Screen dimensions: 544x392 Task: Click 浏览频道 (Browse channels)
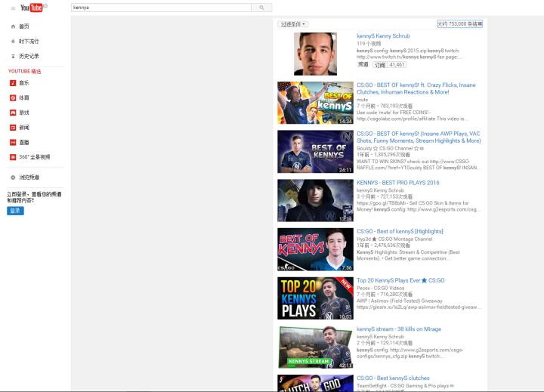coord(29,177)
